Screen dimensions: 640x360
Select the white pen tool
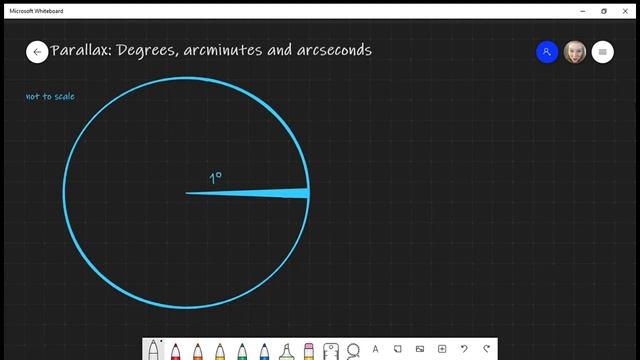(153, 350)
